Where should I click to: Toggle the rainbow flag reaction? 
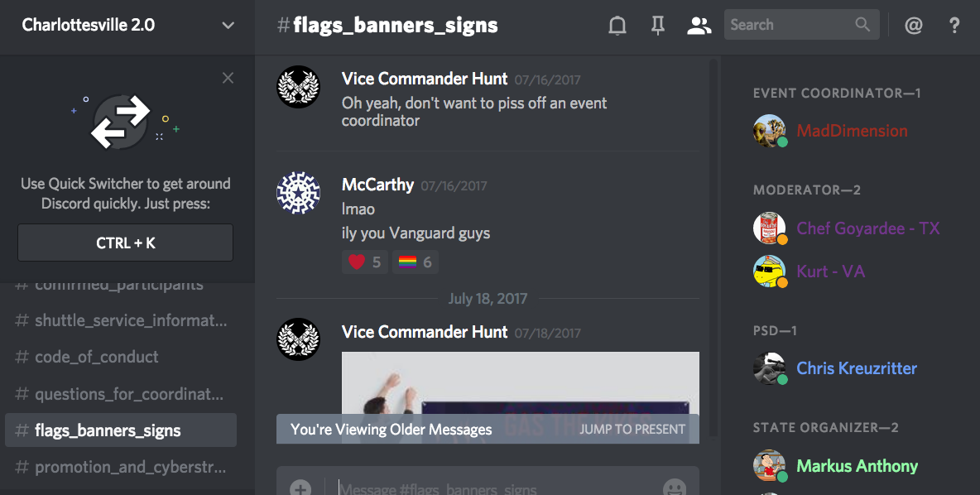(415, 262)
